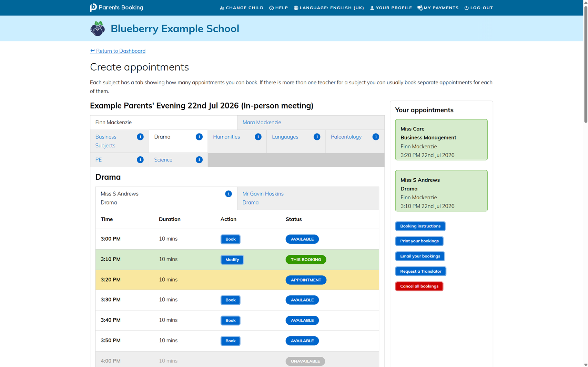The height and width of the screenshot is (367, 588).
Task: Click Email your bookings button
Action: [x=420, y=256]
